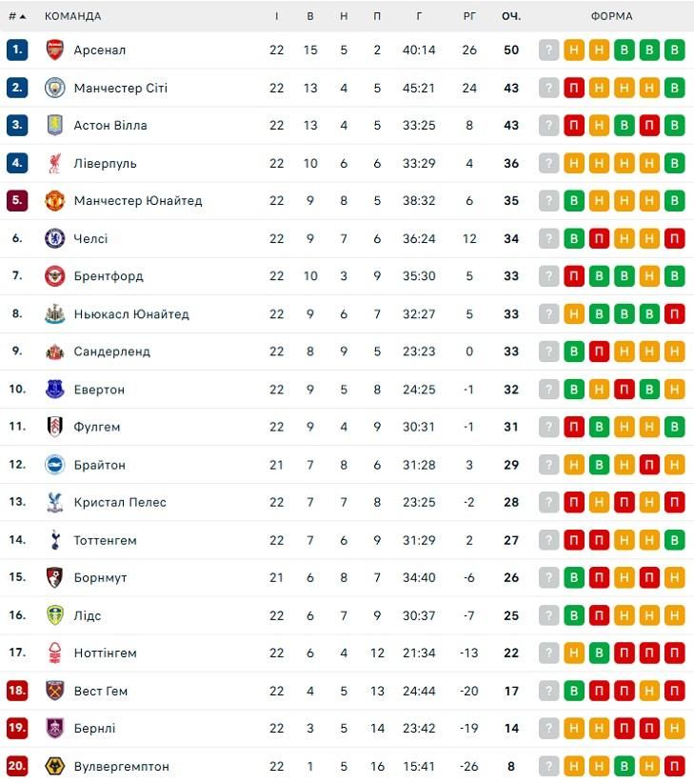Sort standings by ОЧ. points column

[x=511, y=16]
